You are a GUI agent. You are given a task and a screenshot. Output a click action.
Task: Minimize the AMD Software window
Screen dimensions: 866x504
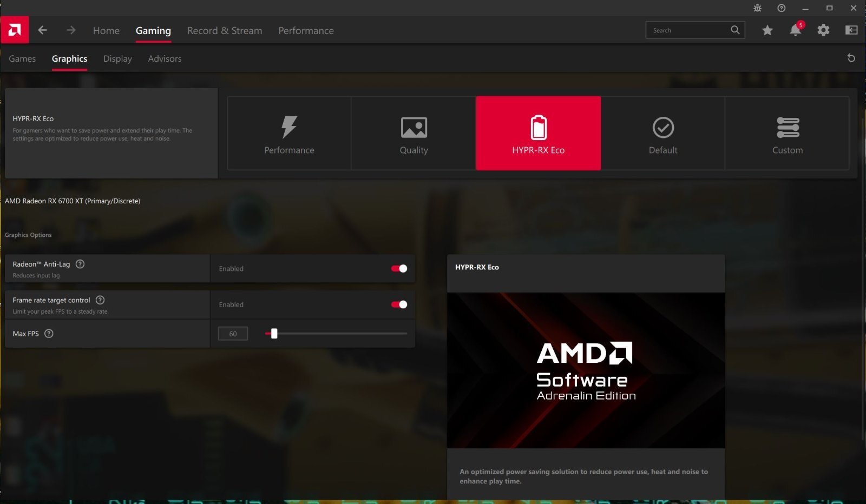[x=805, y=8]
